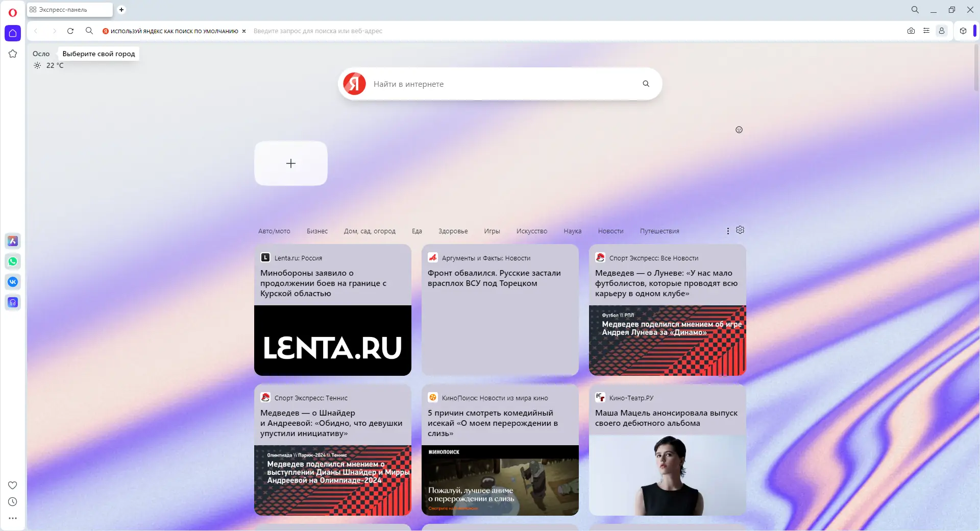
Task: Click the Осло city label
Action: (41, 54)
